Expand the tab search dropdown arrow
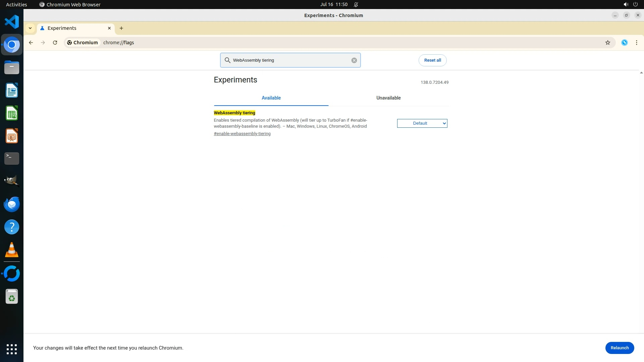Viewport: 644px width, 362px height. 30,28
